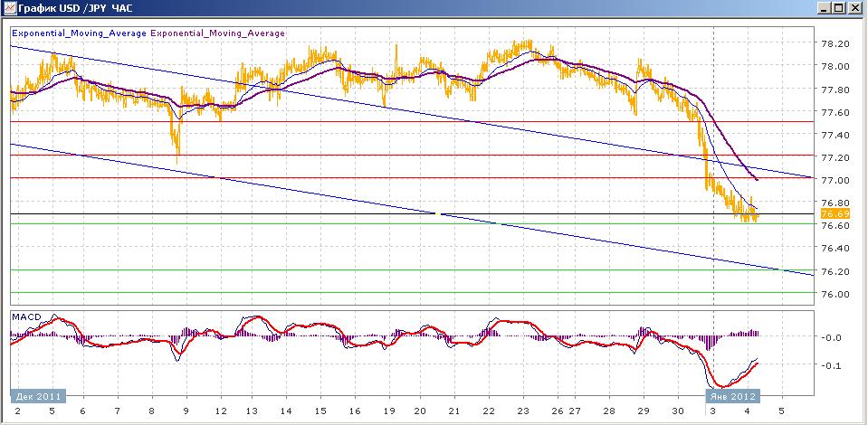Viewport: 868px width, 425px height.
Task: Click the -0.1 value on the MACD axis
Action: [x=834, y=365]
